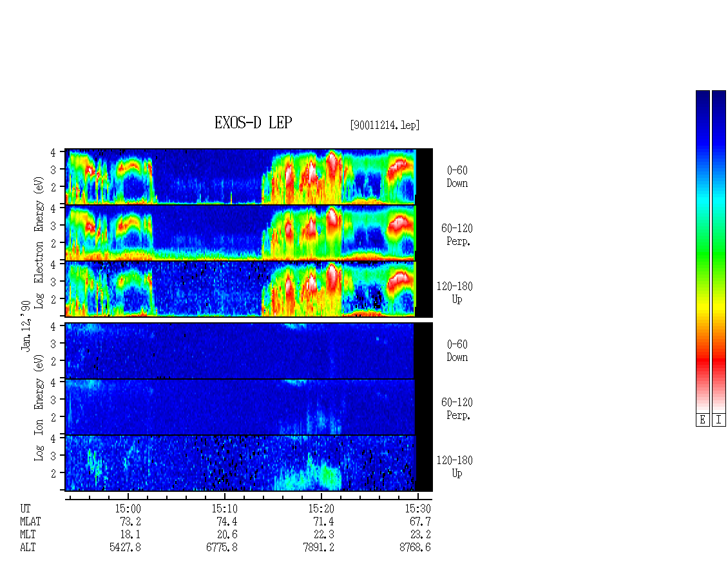
Task: Click the Jan.12,'90 date label
Action: tap(26, 326)
